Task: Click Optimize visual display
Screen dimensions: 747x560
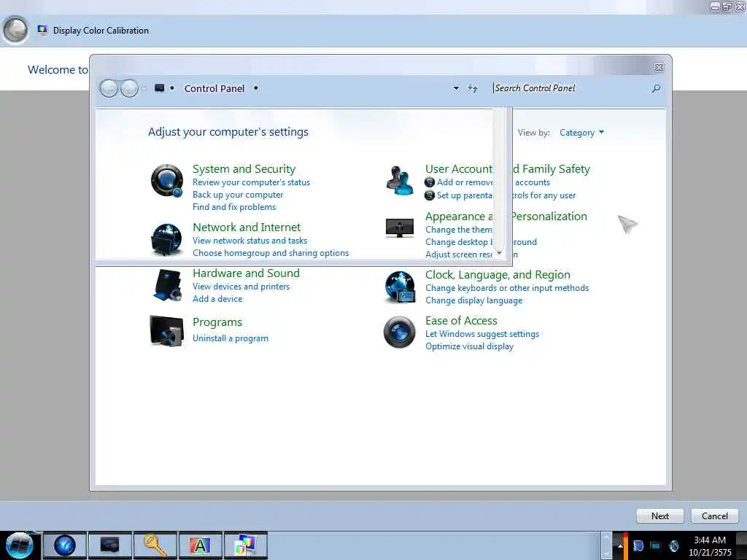Action: 469,346
